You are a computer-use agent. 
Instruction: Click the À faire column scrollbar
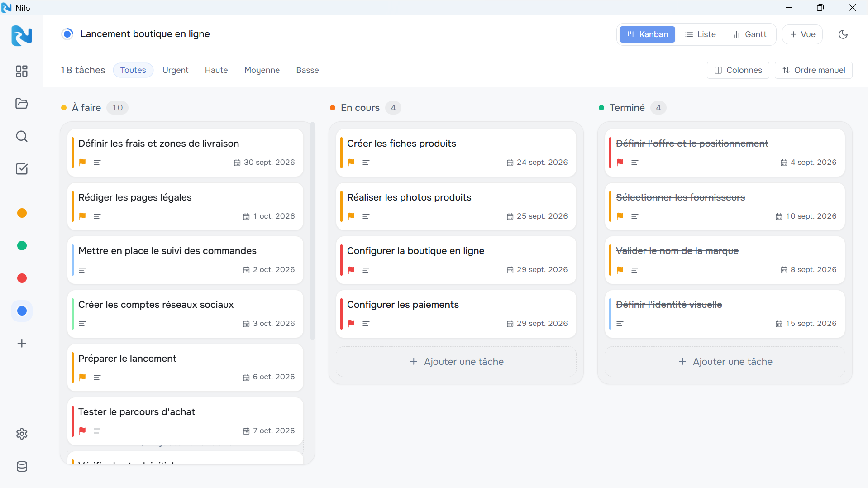point(312,231)
